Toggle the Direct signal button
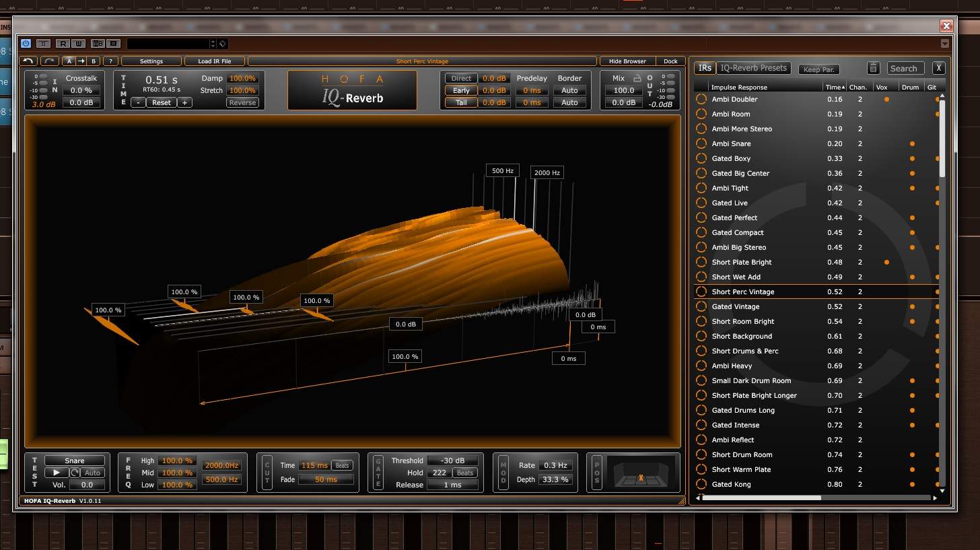Screen dimensions: 980x550 pyautogui.click(x=461, y=78)
